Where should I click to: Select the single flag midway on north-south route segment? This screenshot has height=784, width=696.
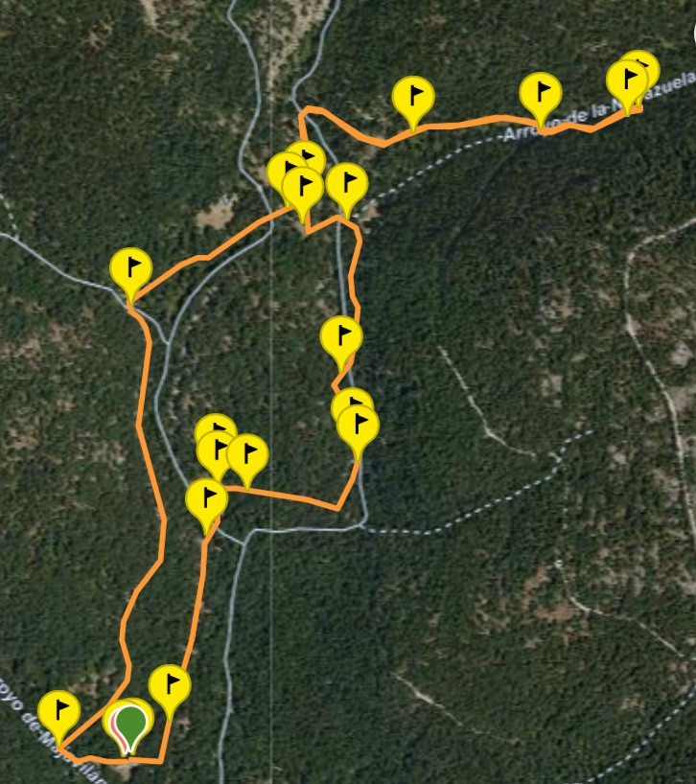click(x=341, y=337)
